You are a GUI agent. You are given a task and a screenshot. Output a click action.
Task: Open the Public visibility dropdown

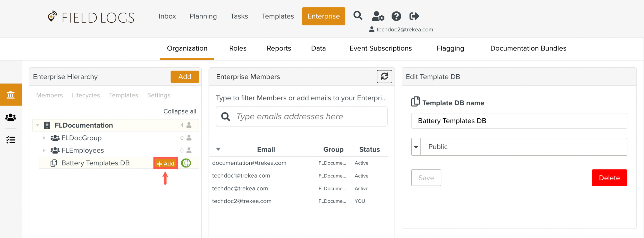coord(416,147)
